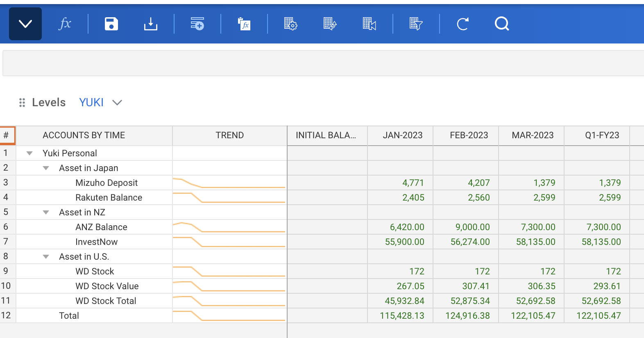
Task: Click the add row icon with plus sign
Action: (x=197, y=24)
